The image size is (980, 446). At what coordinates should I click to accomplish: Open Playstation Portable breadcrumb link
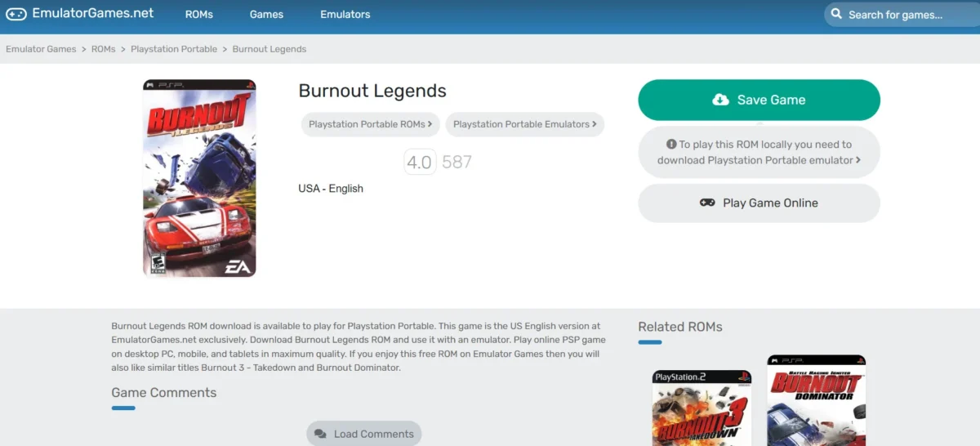tap(174, 49)
